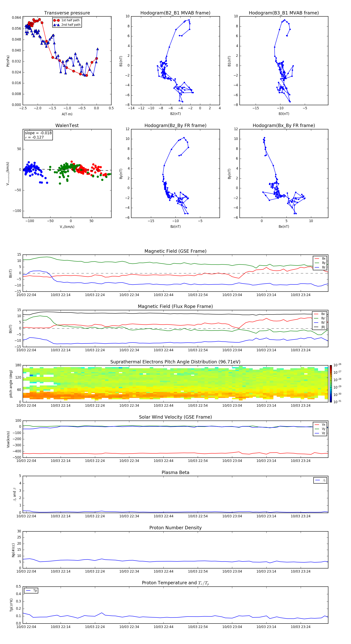Click the 'WalenTest' plot title
The height and width of the screenshot is (644, 351).
click(67, 125)
